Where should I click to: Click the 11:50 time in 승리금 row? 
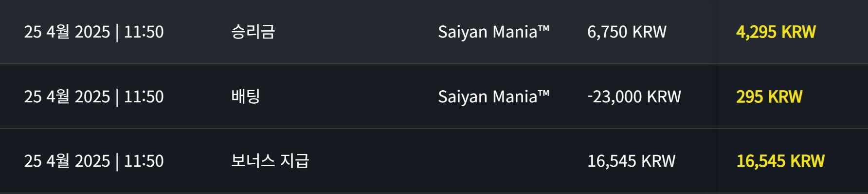144,32
